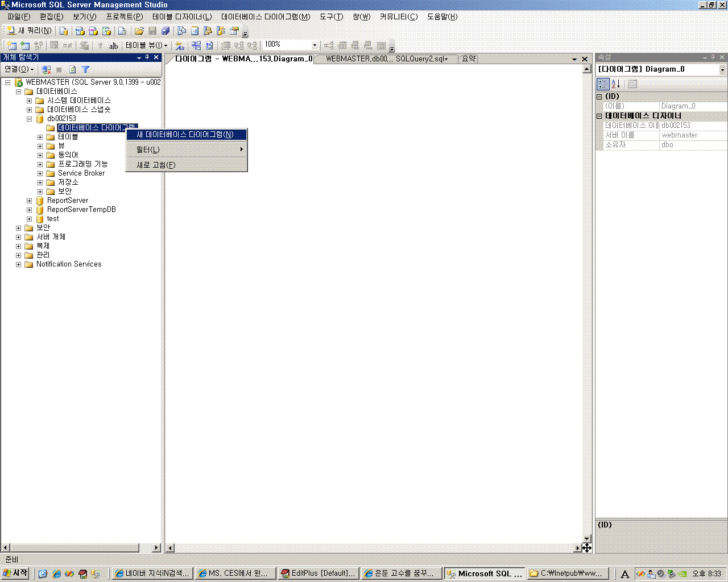Open the [다이어그램] Diagram_0 object dropdown
The image size is (728, 582).
(x=722, y=69)
